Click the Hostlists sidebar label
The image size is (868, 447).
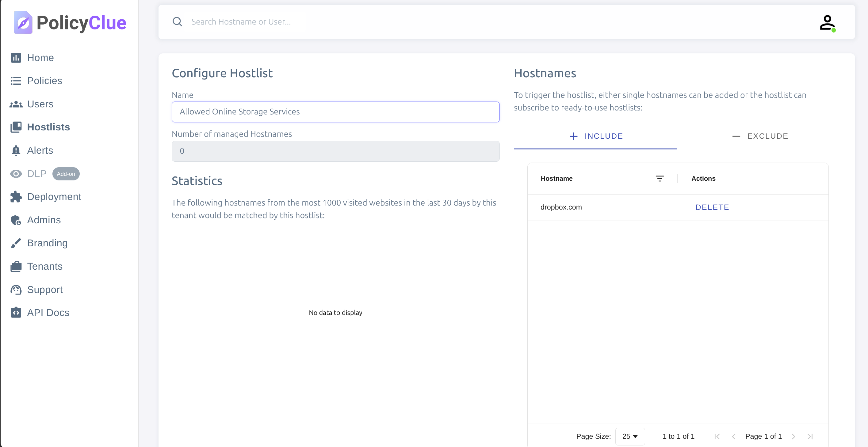point(48,127)
